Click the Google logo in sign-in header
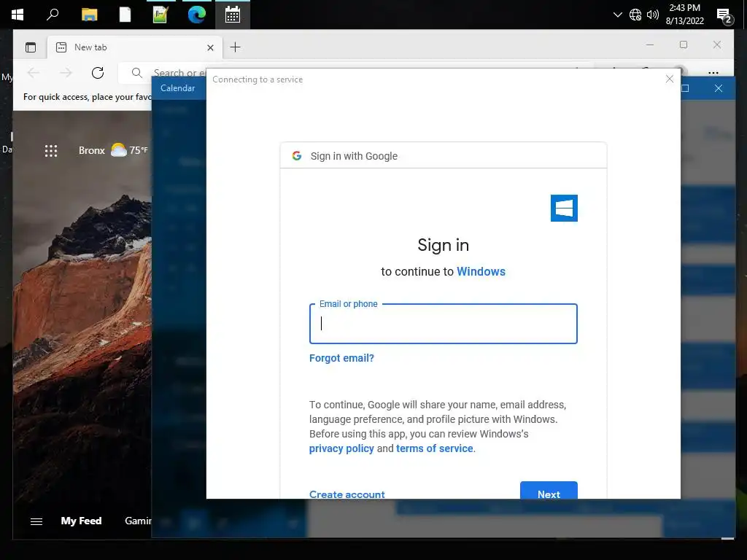 click(x=297, y=156)
